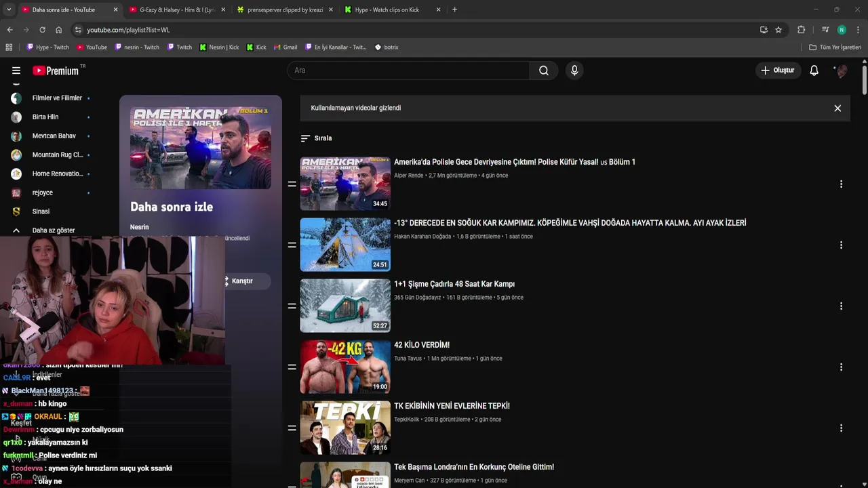Click the Oluştur create button
868x488 pixels.
coord(778,70)
